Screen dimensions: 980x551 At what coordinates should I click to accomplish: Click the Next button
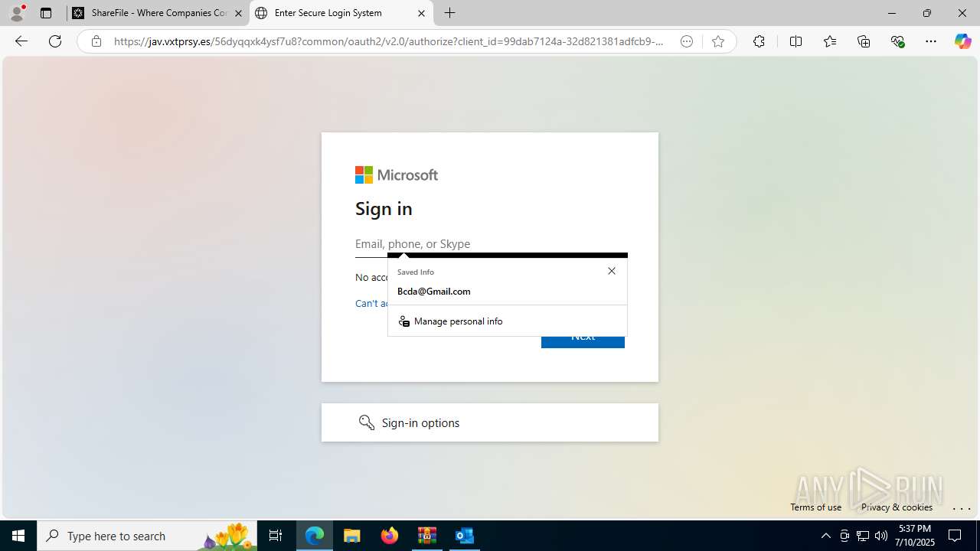583,341
